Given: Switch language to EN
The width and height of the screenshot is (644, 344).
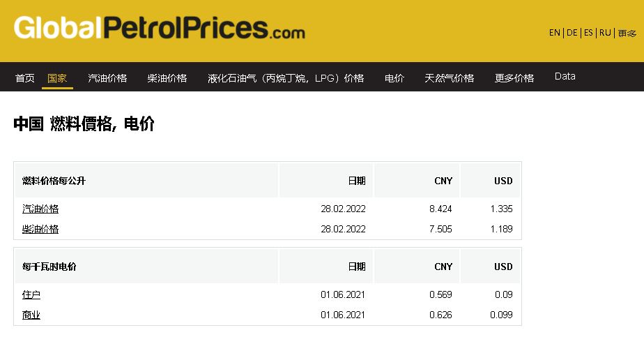Looking at the screenshot, I should click(x=555, y=33).
